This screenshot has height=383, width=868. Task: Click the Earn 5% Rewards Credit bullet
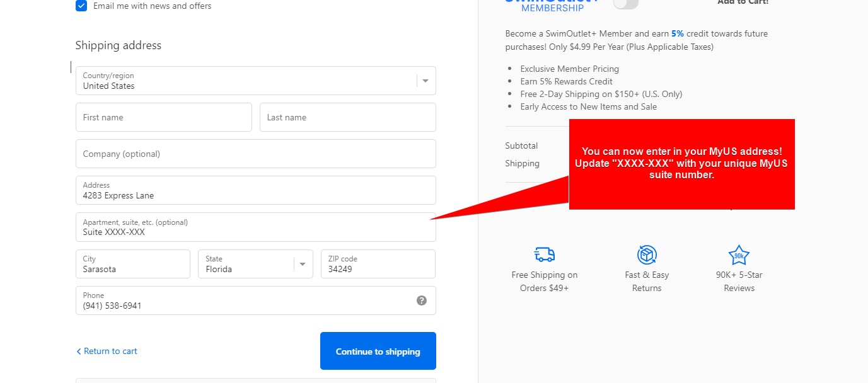tap(567, 81)
